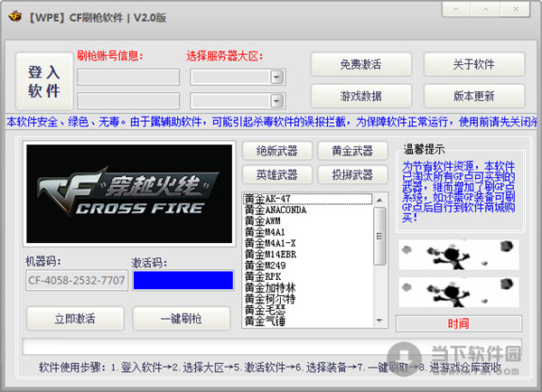Select 黄金M249 in the list

(x=308, y=266)
